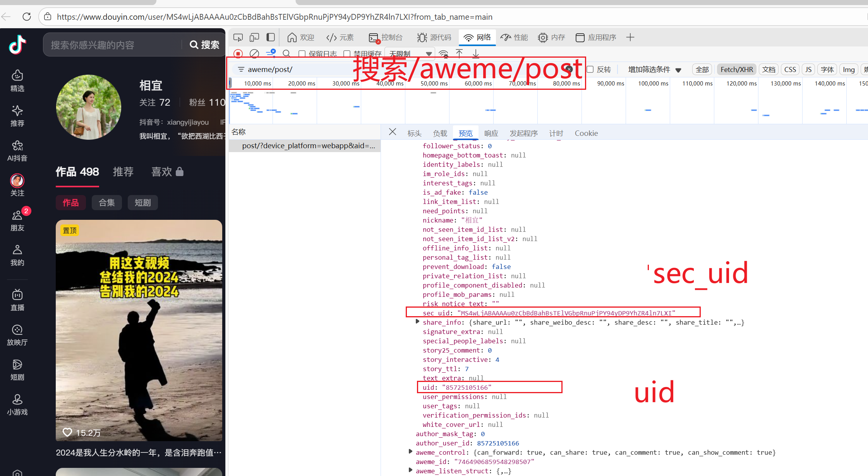Toggle device emulation in DevTools
The image size is (868, 476).
coord(254,38)
